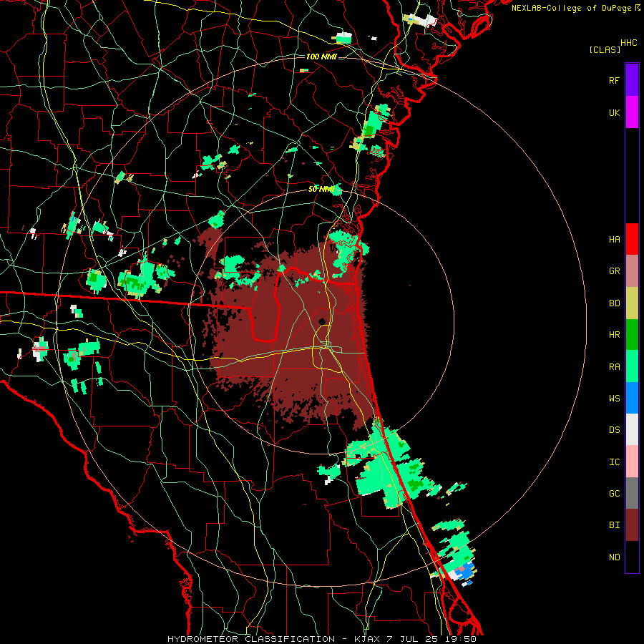The width and height of the screenshot is (644, 644).
Task: Click the HA legend label
Action: [614, 240]
